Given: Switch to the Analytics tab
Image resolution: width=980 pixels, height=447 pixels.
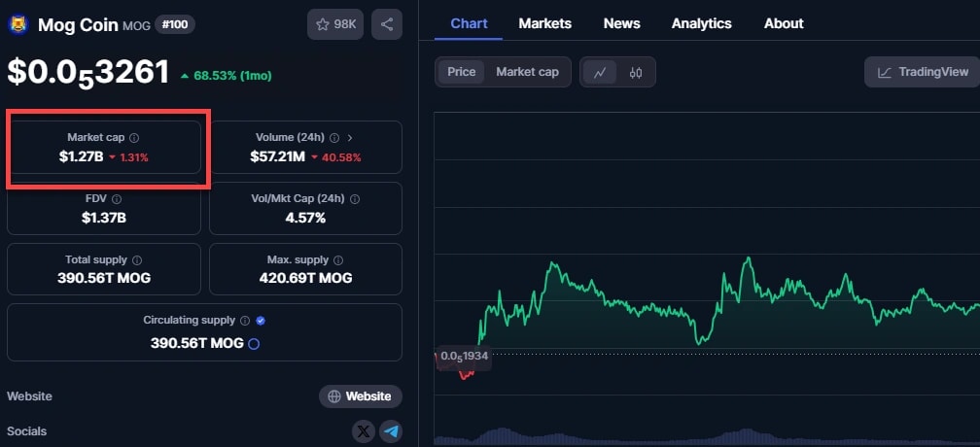Looking at the screenshot, I should point(701,23).
